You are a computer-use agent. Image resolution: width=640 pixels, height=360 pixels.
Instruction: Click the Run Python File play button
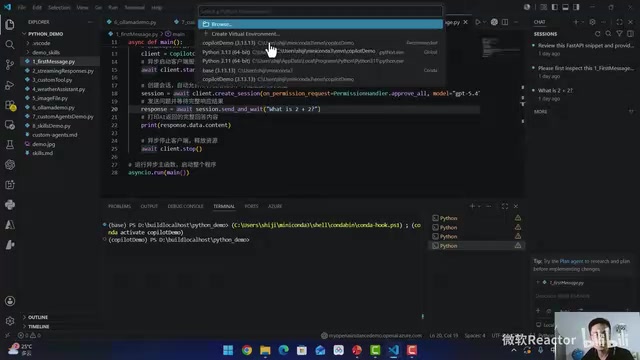[x=478, y=22]
